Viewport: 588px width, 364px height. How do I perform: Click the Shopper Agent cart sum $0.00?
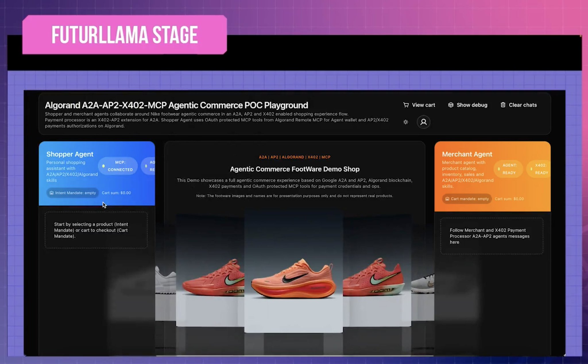pyautogui.click(x=116, y=193)
